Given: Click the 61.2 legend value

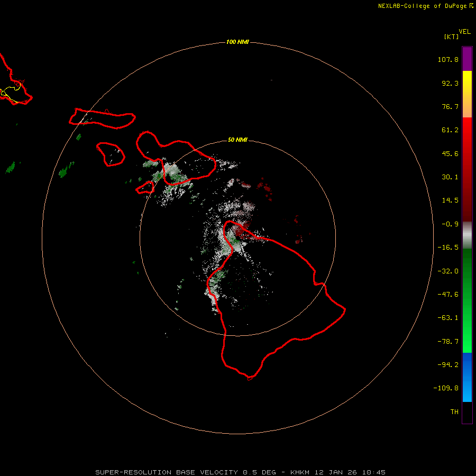Looking at the screenshot, I should [450, 130].
